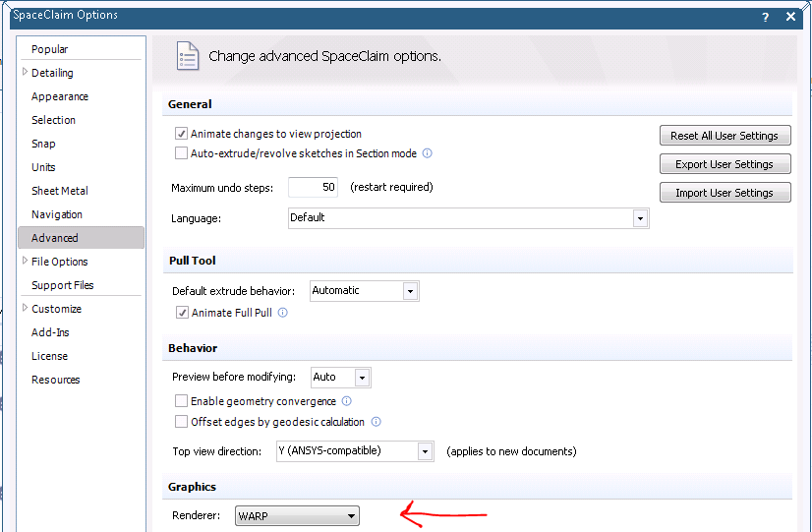
Task: Select the Units category
Action: [x=43, y=167]
